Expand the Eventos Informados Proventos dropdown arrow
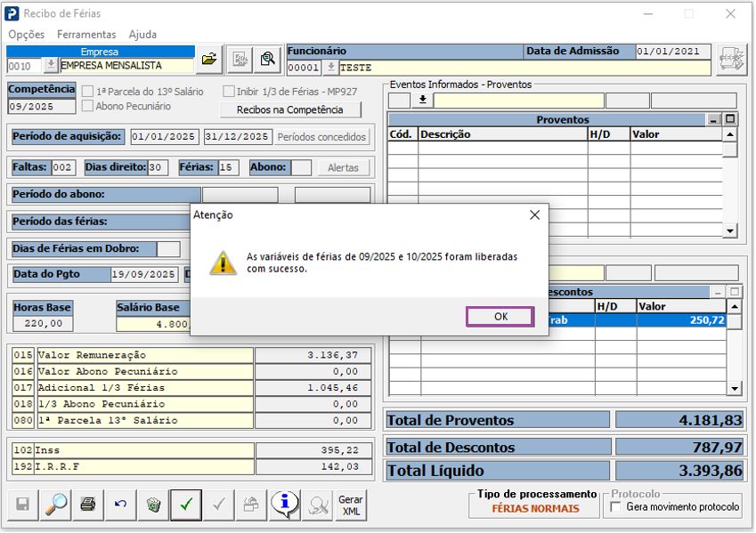The width and height of the screenshot is (756, 533). 423,101
